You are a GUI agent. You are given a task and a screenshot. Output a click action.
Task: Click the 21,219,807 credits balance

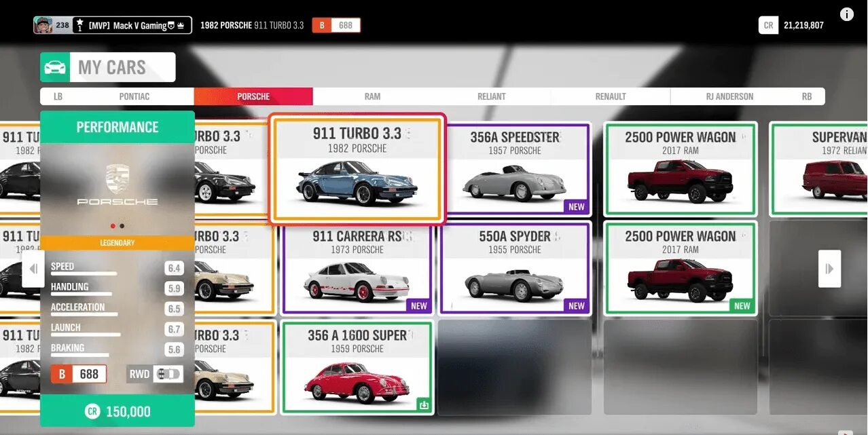(x=803, y=26)
